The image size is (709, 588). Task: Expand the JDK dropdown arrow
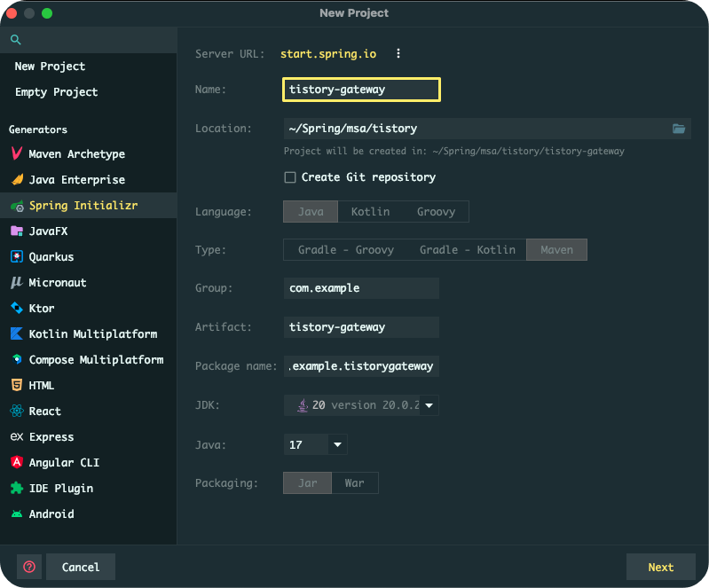(429, 405)
